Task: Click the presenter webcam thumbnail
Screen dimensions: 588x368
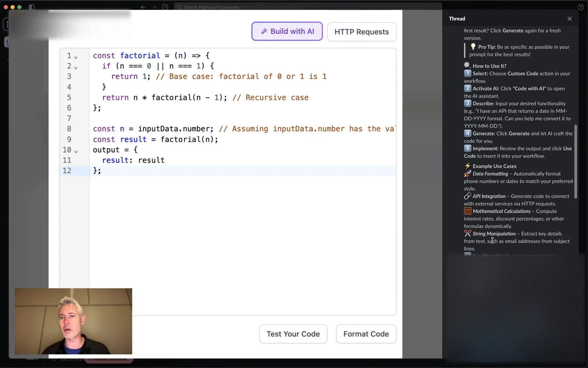Action: pyautogui.click(x=73, y=321)
